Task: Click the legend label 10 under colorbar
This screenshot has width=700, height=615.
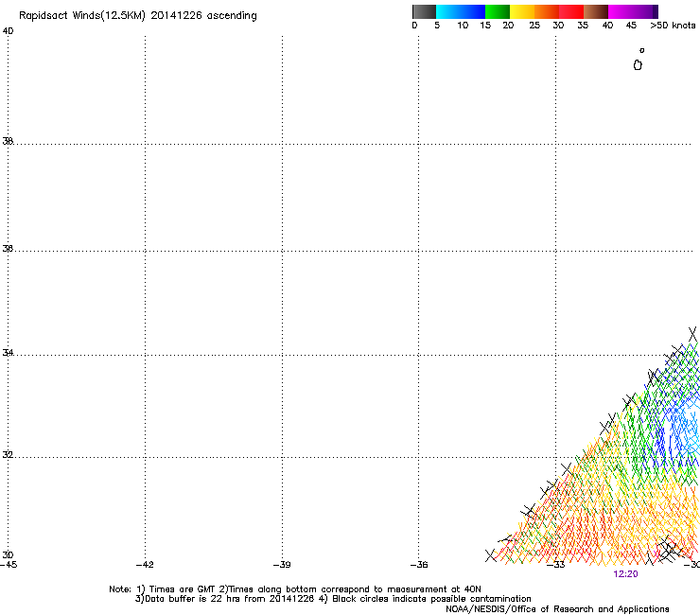Action: click(x=463, y=26)
